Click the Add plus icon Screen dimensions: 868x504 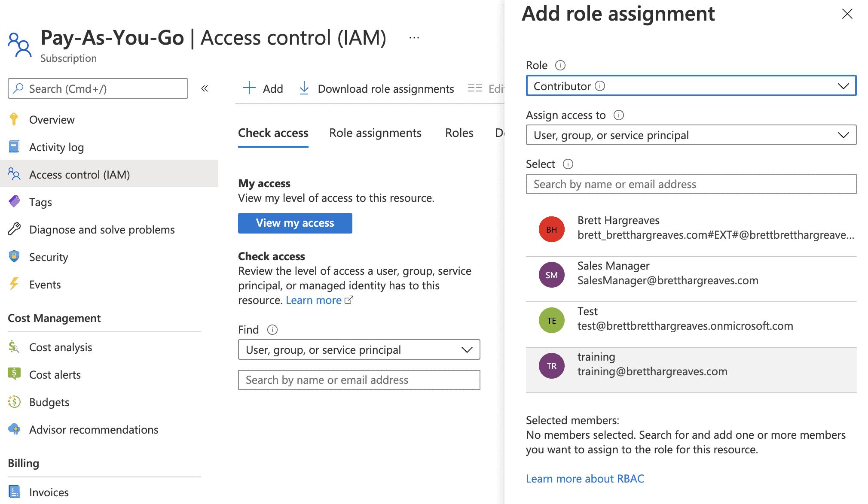249,88
